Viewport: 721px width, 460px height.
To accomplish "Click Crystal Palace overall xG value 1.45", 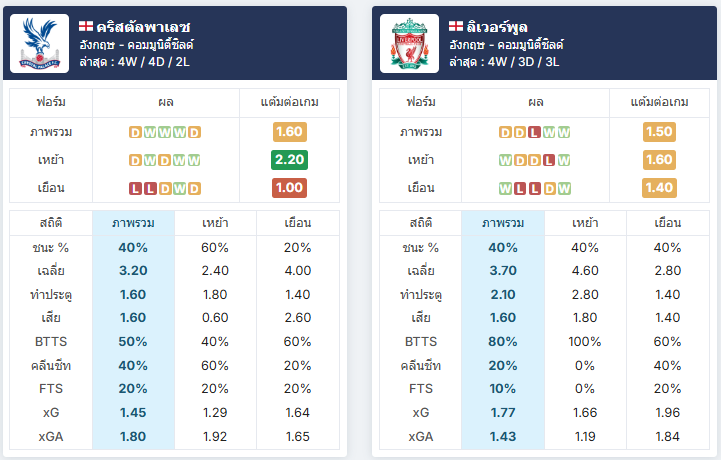I will point(133,413).
